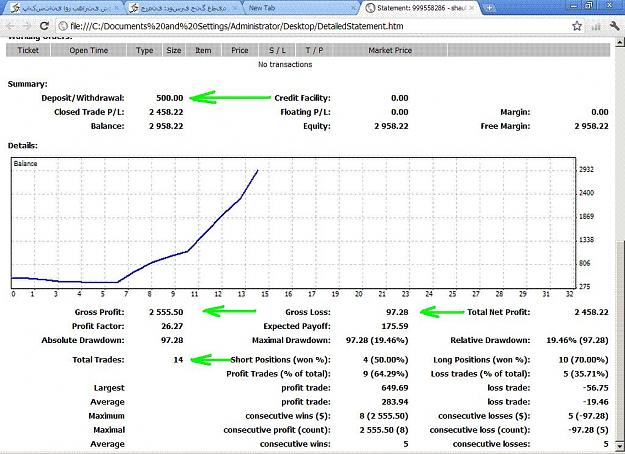This screenshot has height=454, width=625.
Task: Click the Open Time column header
Action: 88,50
